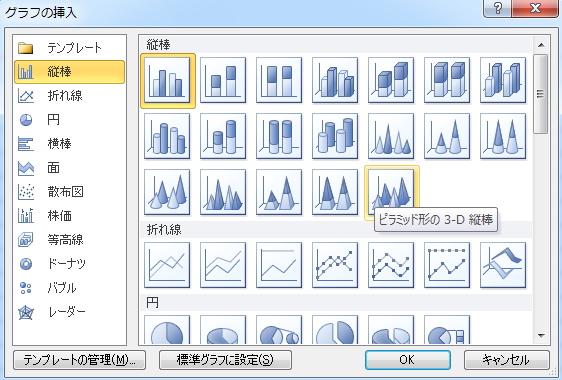Viewport: 562px width, 380px height.
Task: Pick the pie of pie chart
Action: coord(279,330)
